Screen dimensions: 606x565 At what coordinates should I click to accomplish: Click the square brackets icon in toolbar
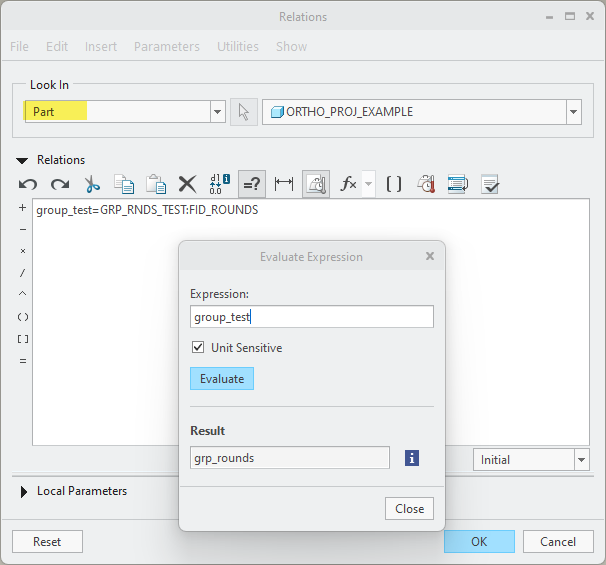(394, 184)
